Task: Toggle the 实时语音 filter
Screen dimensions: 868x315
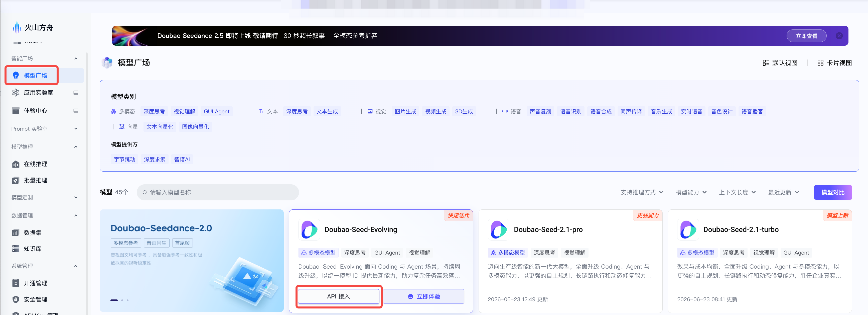Action: pyautogui.click(x=691, y=111)
